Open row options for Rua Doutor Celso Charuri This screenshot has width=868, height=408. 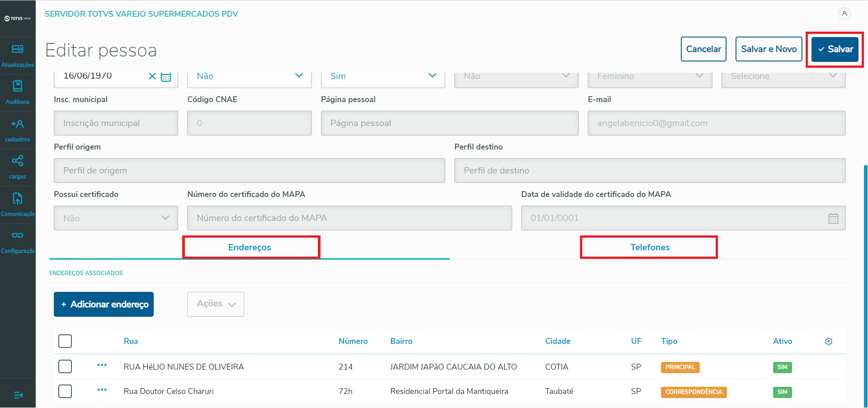pyautogui.click(x=102, y=390)
